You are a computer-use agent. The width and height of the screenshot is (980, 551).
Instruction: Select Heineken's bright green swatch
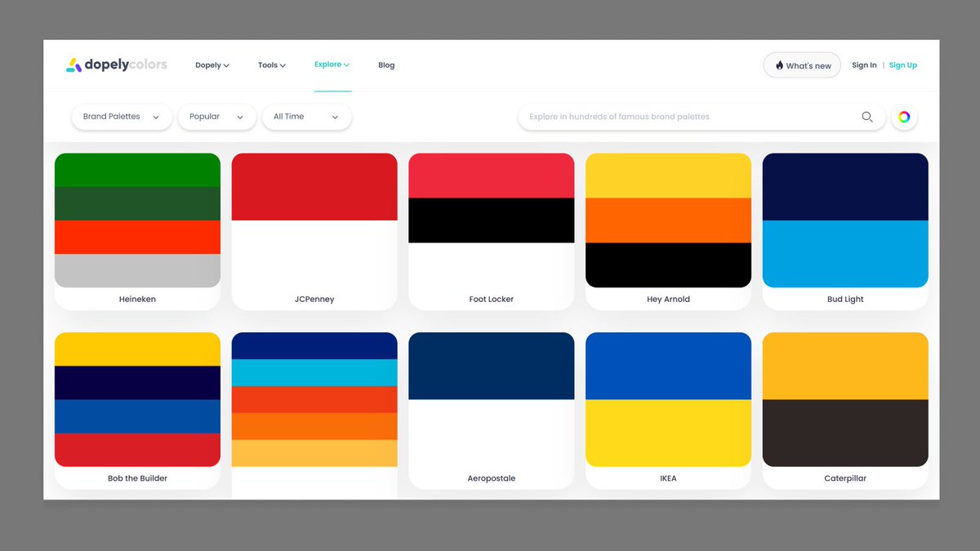click(x=137, y=170)
